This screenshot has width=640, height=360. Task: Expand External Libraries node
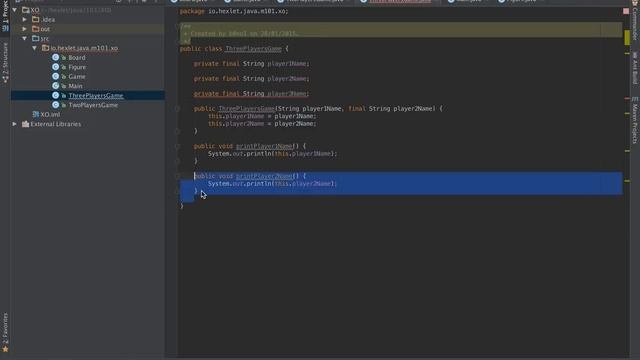point(15,124)
